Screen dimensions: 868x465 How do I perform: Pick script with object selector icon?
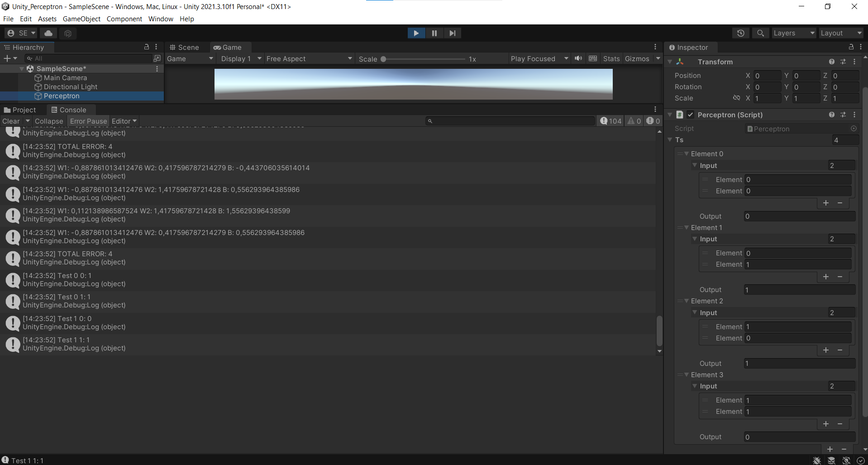pyautogui.click(x=854, y=129)
